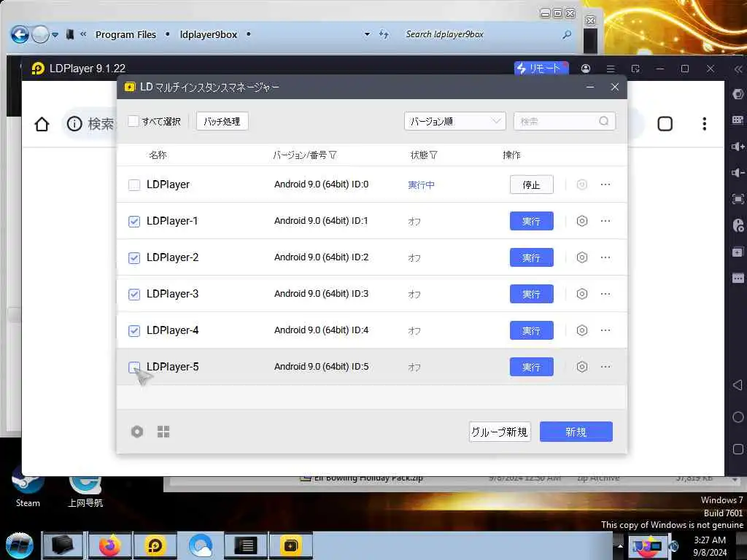Click the バッチ処理 batch button
Screen dimensions: 747x560
[222, 122]
